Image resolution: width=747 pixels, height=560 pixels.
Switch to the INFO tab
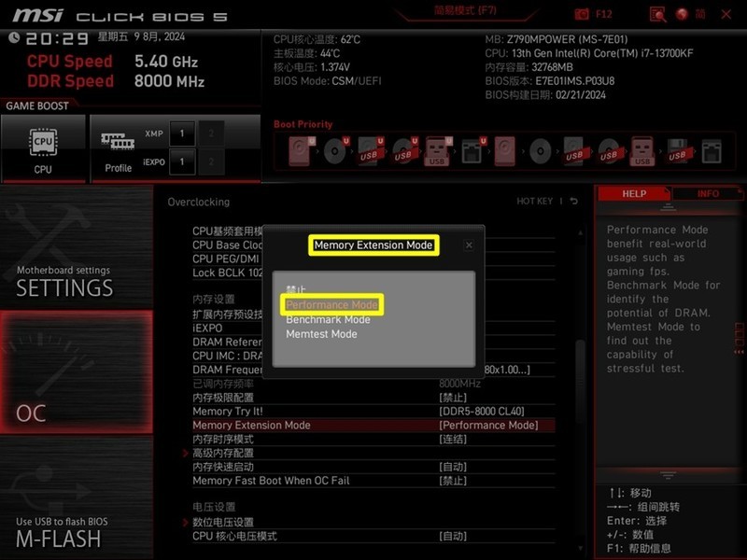coord(708,194)
